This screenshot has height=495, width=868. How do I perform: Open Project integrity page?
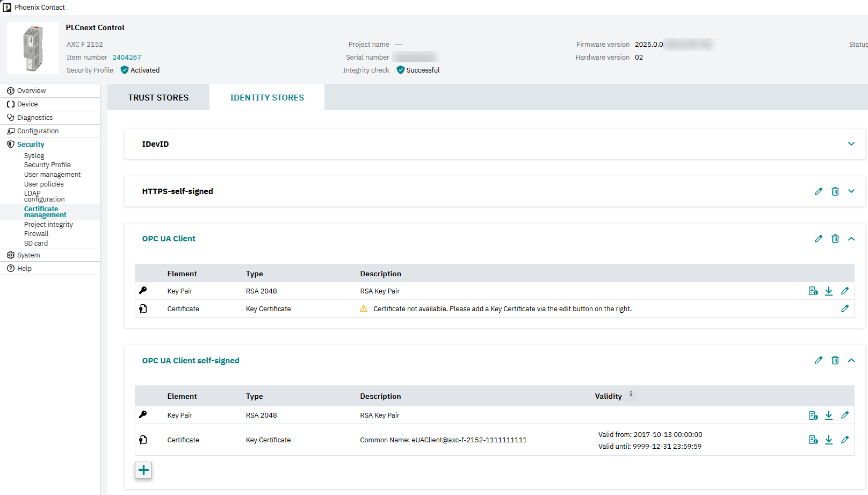tap(48, 225)
